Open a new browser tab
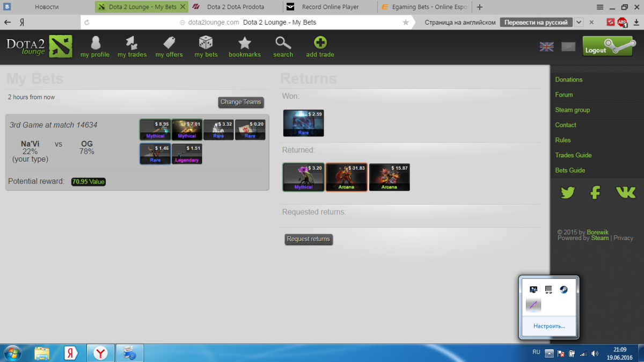This screenshot has width=644, height=362. pyautogui.click(x=479, y=7)
